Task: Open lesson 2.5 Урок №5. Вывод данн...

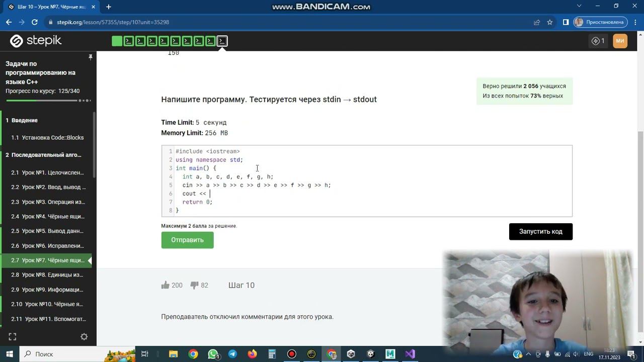Action: pyautogui.click(x=48, y=231)
